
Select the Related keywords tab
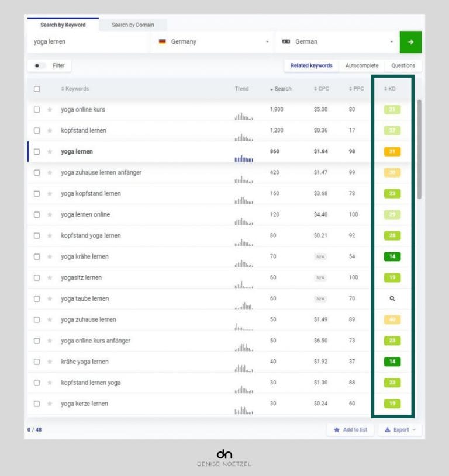(312, 65)
